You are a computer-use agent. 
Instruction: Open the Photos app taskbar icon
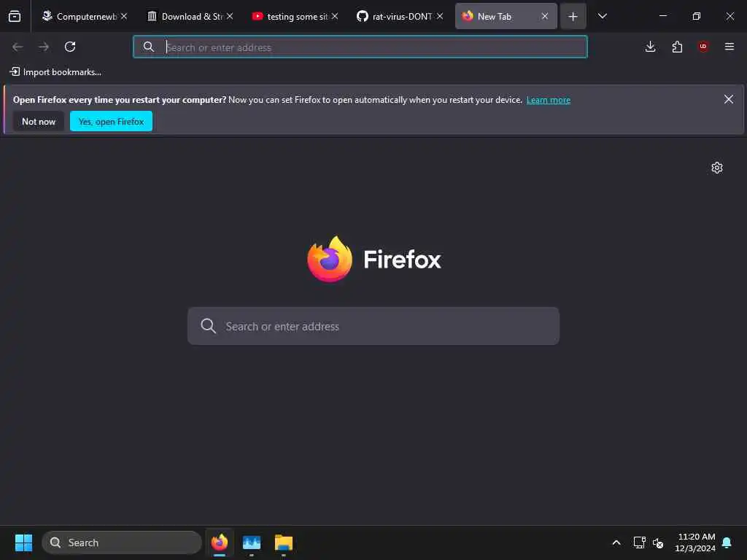(x=252, y=542)
